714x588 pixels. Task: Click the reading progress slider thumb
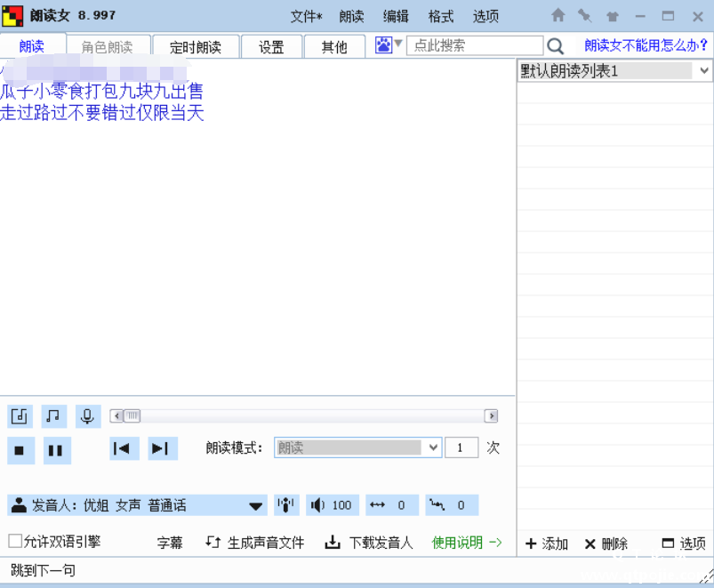132,415
